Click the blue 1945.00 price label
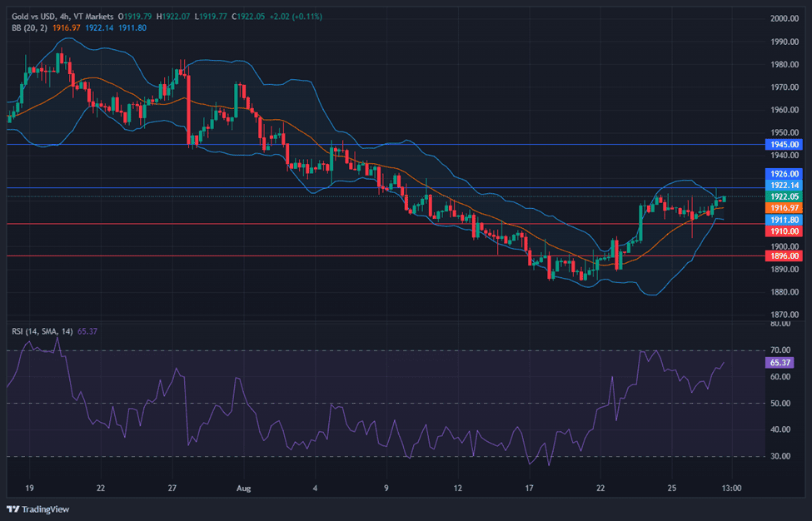812x521 pixels. pos(784,144)
